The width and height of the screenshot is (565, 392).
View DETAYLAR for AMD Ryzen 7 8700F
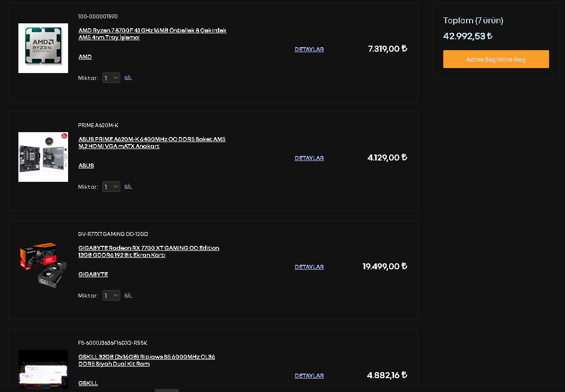point(309,49)
